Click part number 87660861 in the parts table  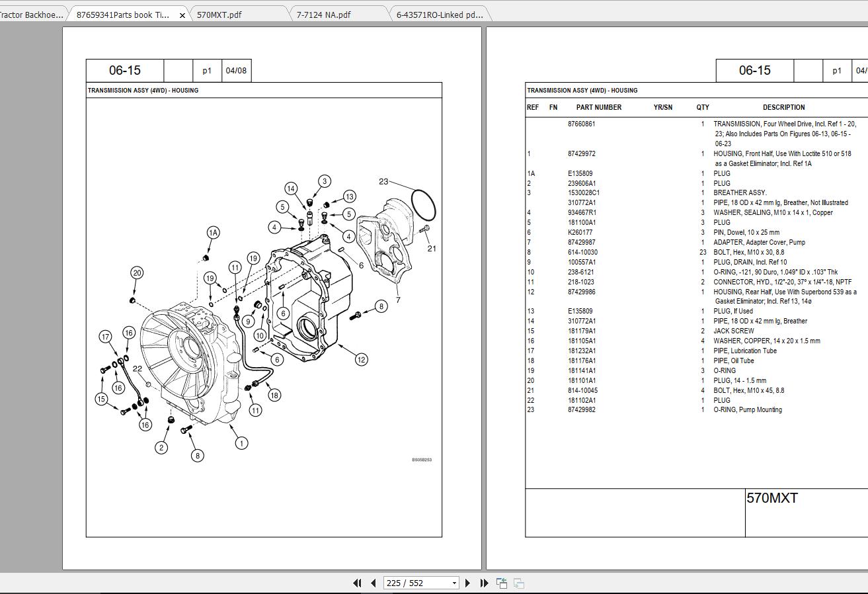[581, 124]
